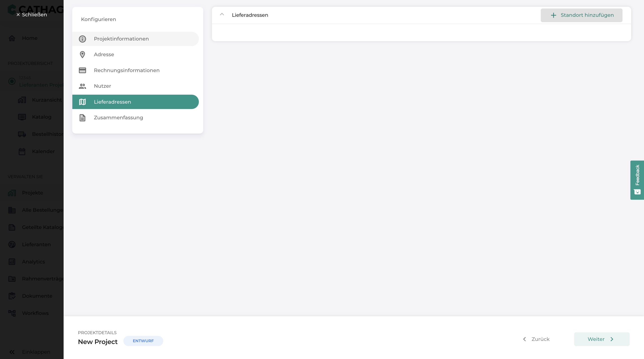Click the Nutzer people icon
The height and width of the screenshot is (359, 644).
[x=82, y=86]
